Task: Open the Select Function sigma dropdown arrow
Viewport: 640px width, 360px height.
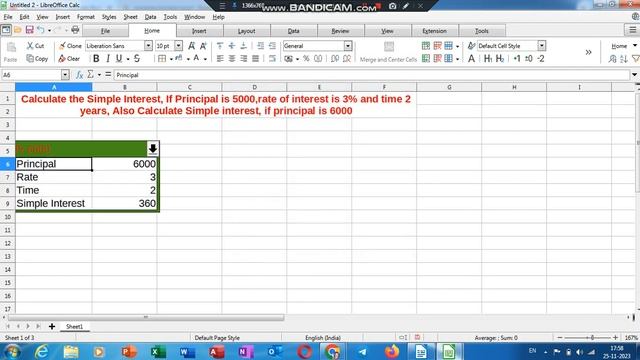Action: (99, 75)
